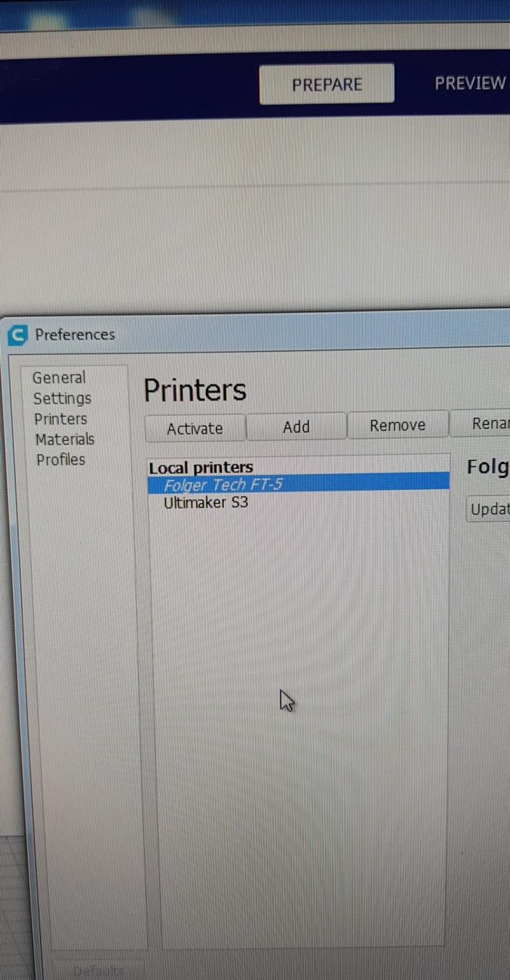Select Folger Tech FT-5 in printer list
Screen dimensions: 510x980
tap(298, 484)
